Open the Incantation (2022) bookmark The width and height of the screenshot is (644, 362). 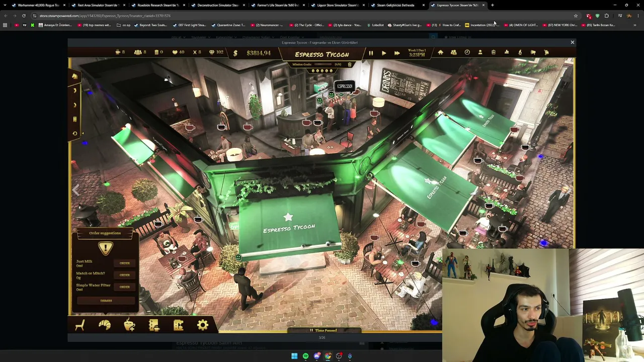481,25
